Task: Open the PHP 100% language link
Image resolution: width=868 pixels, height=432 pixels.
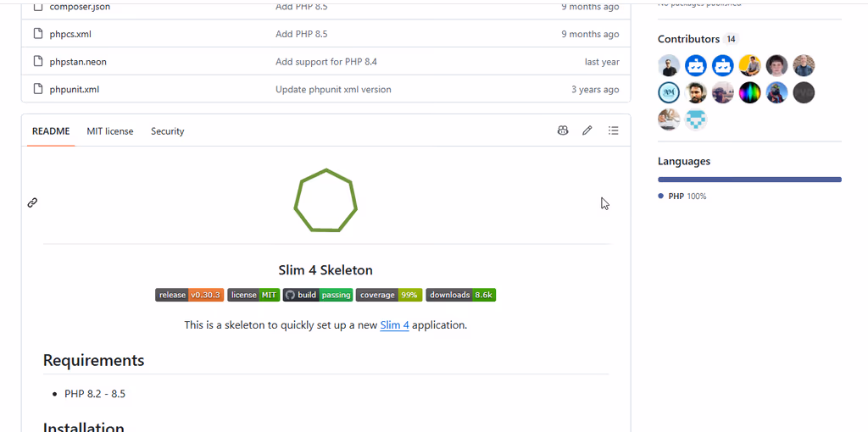Action: click(x=682, y=197)
